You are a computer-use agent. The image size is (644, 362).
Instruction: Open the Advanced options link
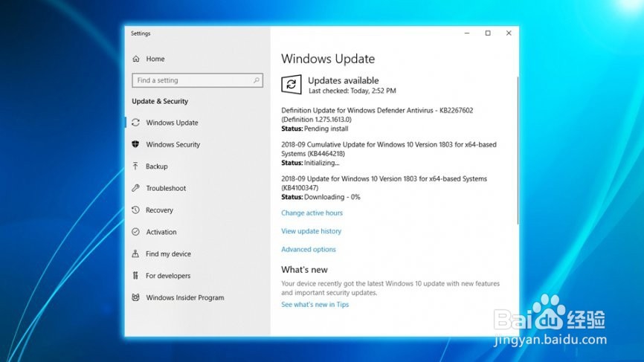[308, 249]
